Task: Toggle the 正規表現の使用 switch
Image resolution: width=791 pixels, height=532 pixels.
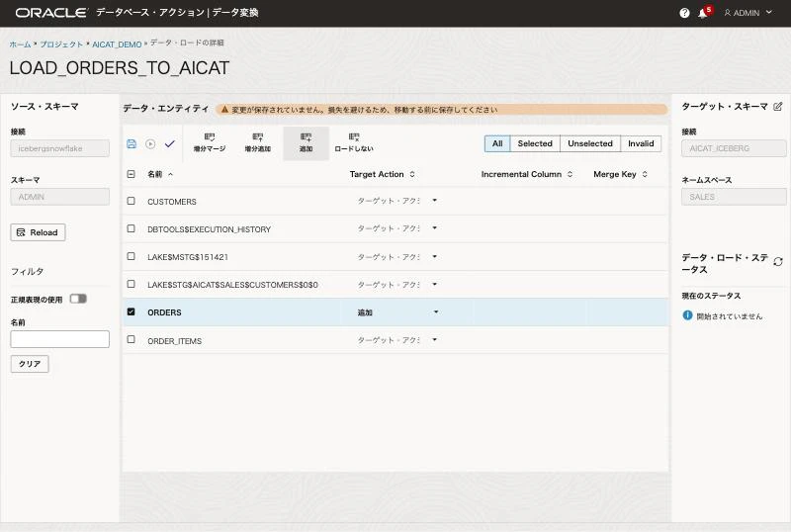Action: pyautogui.click(x=78, y=299)
